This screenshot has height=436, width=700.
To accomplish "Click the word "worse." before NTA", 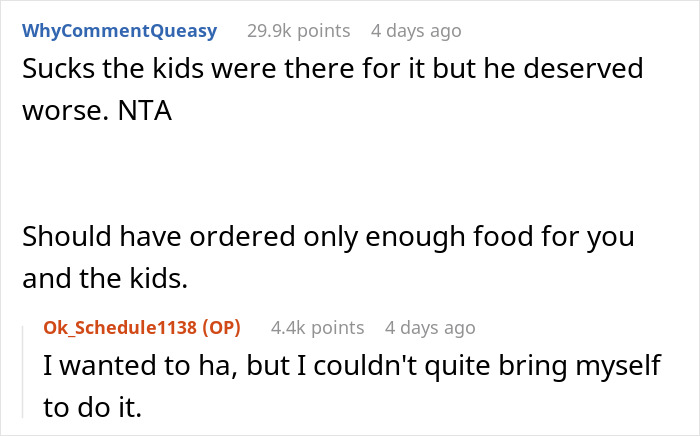I will point(66,111).
